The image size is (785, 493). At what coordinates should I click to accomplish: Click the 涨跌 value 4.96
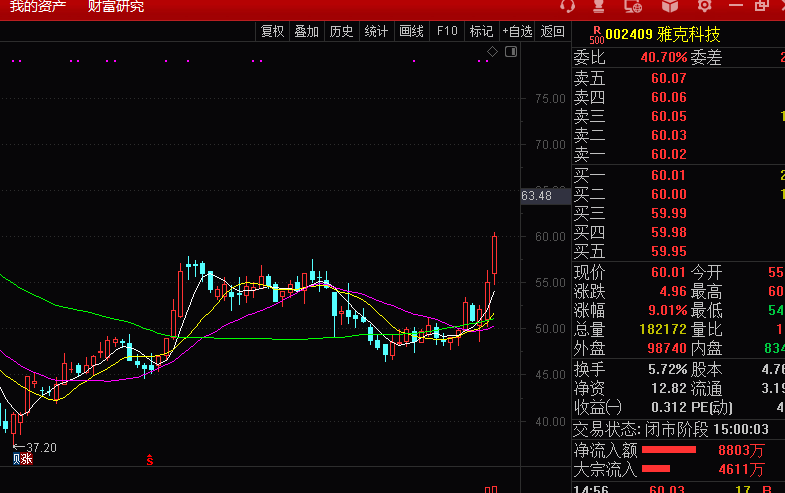click(673, 291)
